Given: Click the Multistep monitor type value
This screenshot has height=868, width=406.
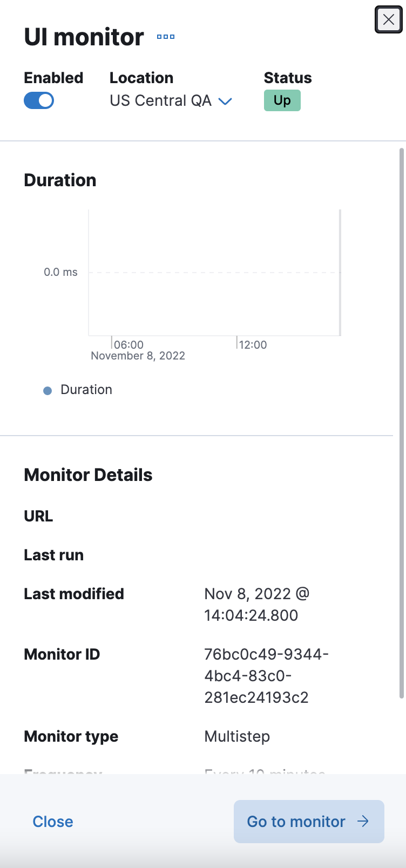Looking at the screenshot, I should click(237, 736).
